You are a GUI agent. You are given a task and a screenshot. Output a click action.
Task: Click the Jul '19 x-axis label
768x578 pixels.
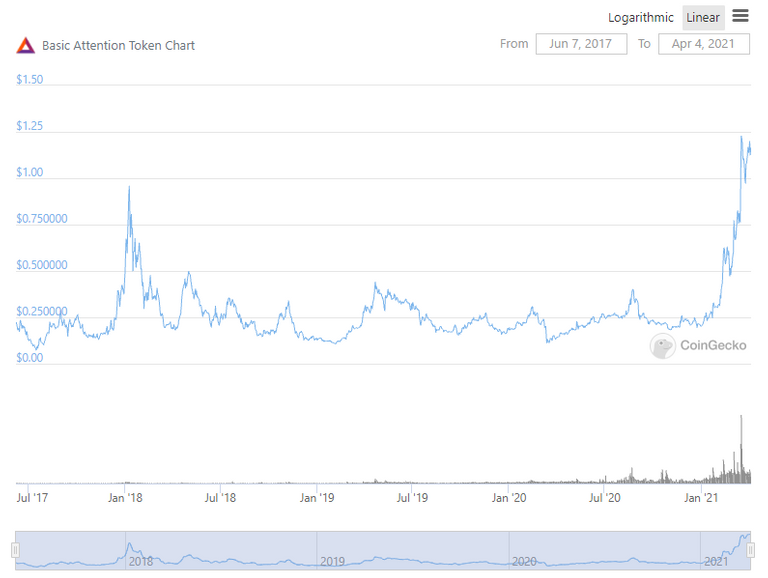point(412,498)
